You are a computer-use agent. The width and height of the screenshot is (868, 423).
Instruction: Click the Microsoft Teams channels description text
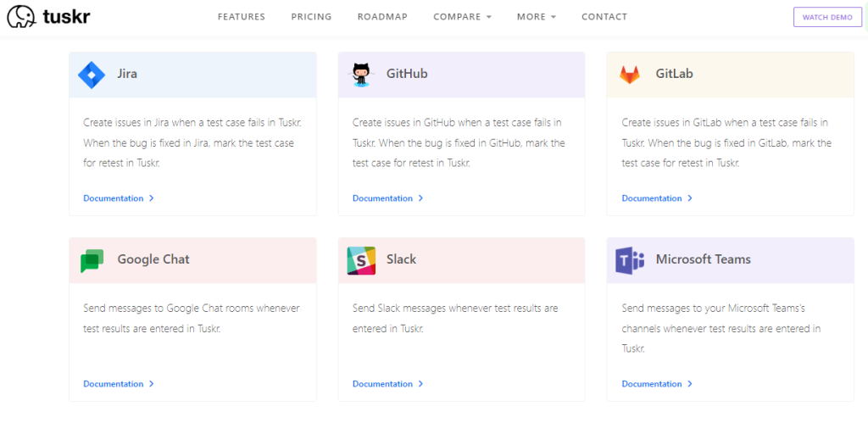click(x=721, y=328)
